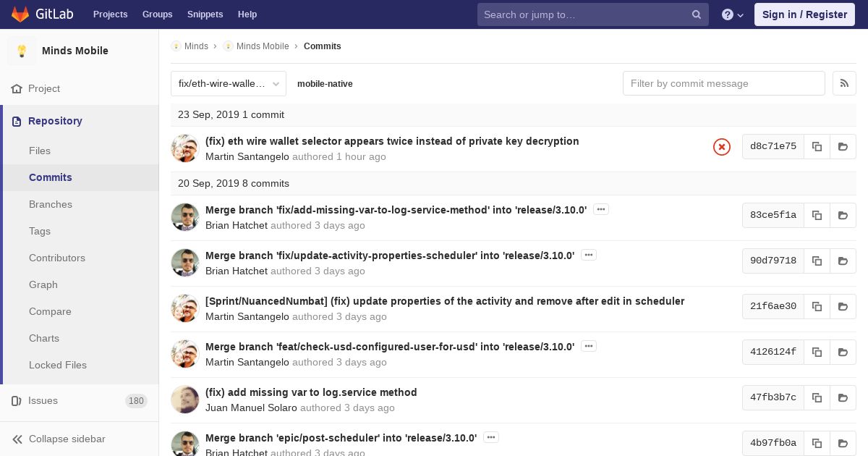The height and width of the screenshot is (456, 868).
Task: Click Sign in / Register button
Action: click(x=804, y=14)
